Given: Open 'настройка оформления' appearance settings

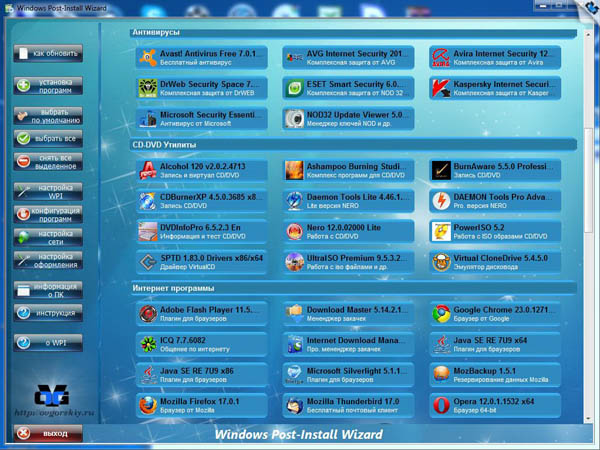Looking at the screenshot, I should click(48, 261).
